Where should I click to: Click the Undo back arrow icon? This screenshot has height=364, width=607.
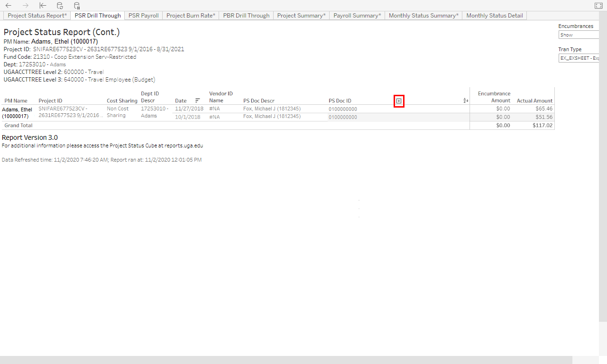click(x=9, y=6)
